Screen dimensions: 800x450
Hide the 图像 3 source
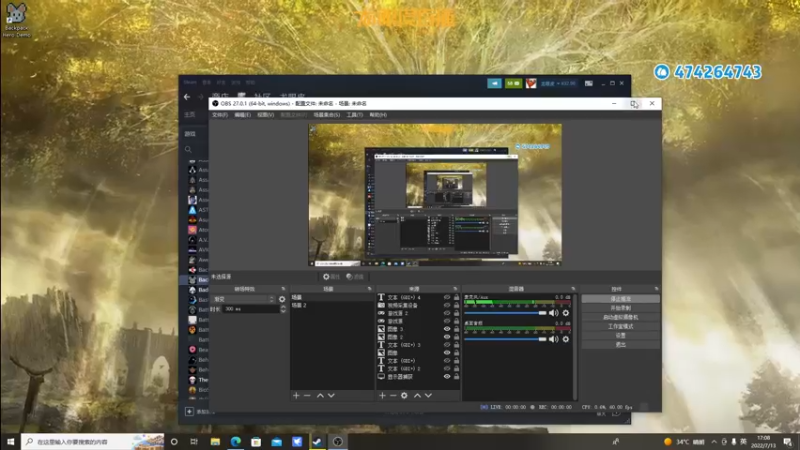point(447,329)
